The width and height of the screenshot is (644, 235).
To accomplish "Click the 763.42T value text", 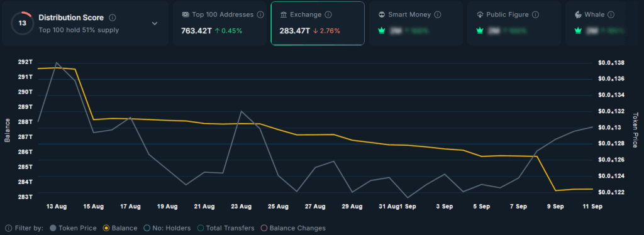I will click(196, 31).
